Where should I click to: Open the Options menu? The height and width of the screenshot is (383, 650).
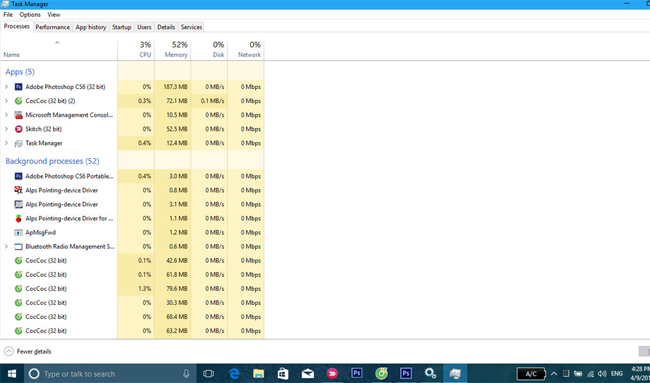(30, 15)
